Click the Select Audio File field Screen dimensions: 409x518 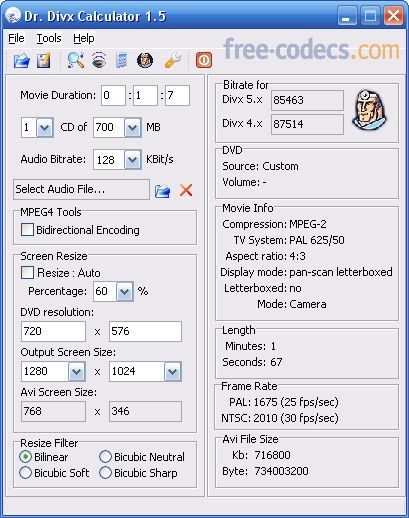coord(81,190)
